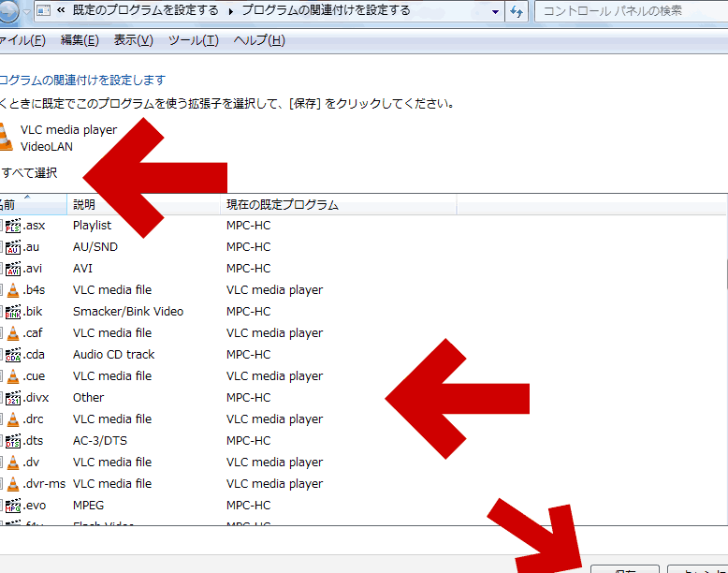Click the .evo MPEG file icon

coord(13,506)
